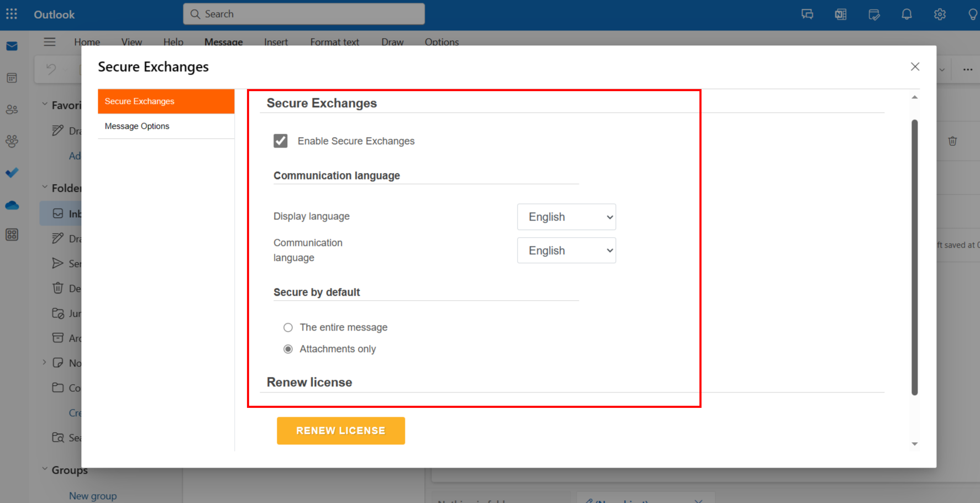Open the To Do checkmark icon

[12, 173]
